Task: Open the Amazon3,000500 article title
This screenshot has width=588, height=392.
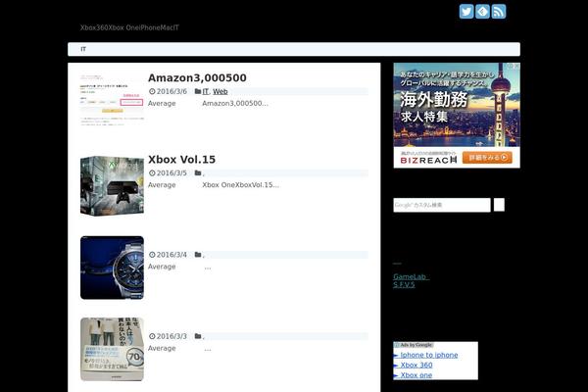Action: tap(197, 77)
